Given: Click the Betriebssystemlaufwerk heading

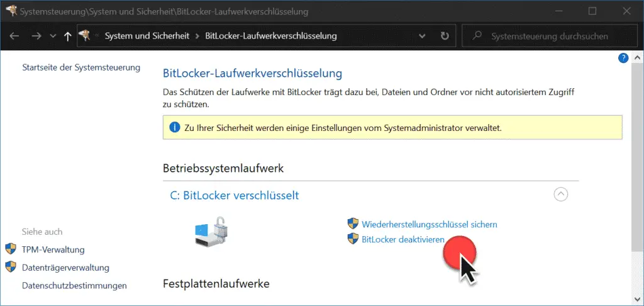Looking at the screenshot, I should tap(223, 169).
